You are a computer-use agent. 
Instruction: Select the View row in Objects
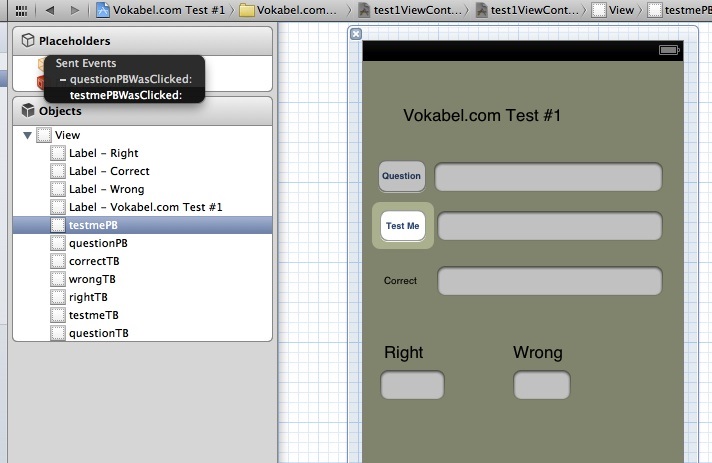[143, 135]
